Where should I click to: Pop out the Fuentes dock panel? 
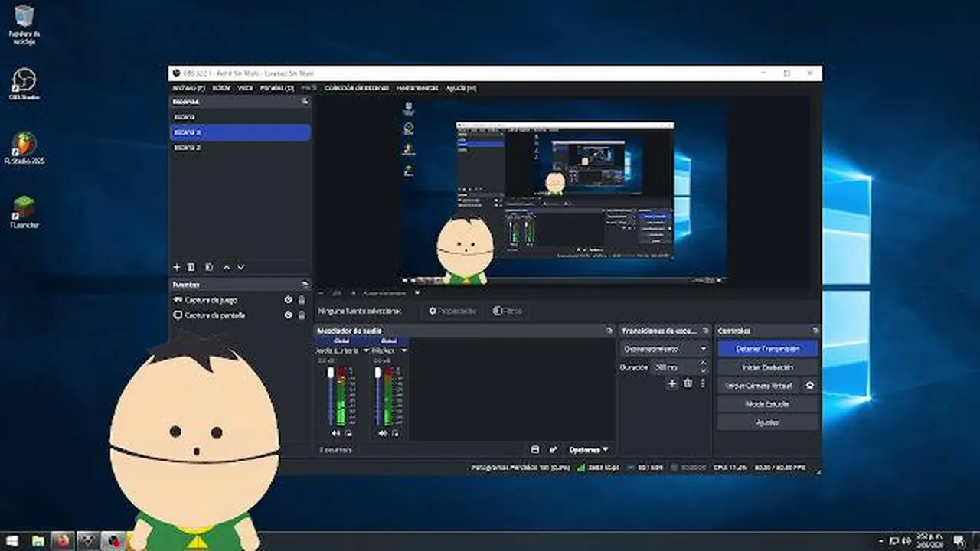305,285
